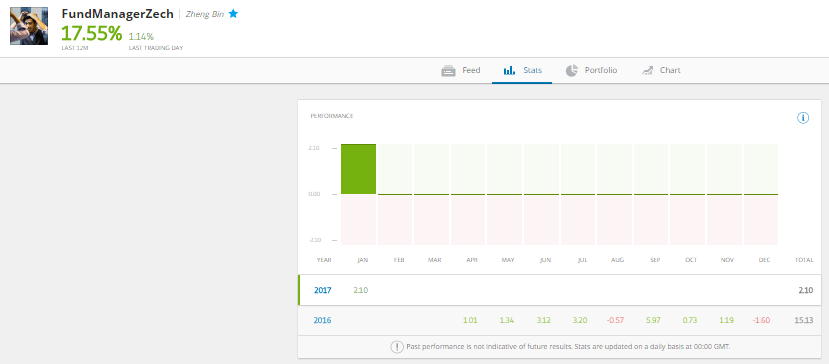Click the 2016 June value 3.12

[544, 320]
